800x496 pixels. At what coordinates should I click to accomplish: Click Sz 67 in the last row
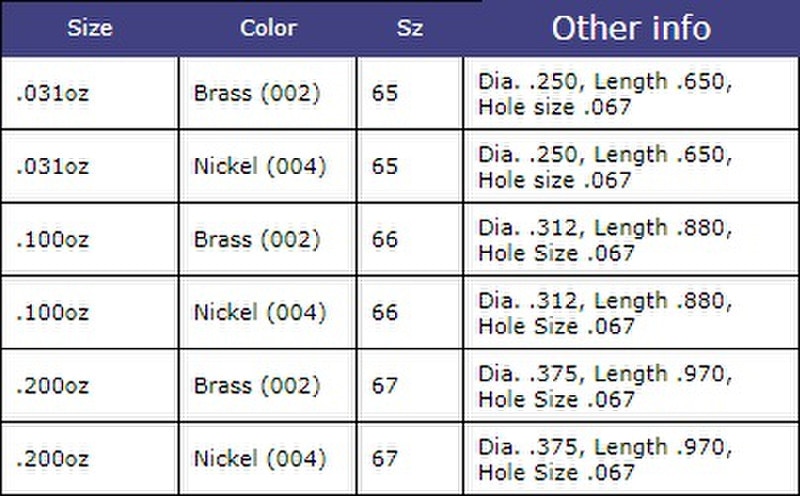pos(410,458)
